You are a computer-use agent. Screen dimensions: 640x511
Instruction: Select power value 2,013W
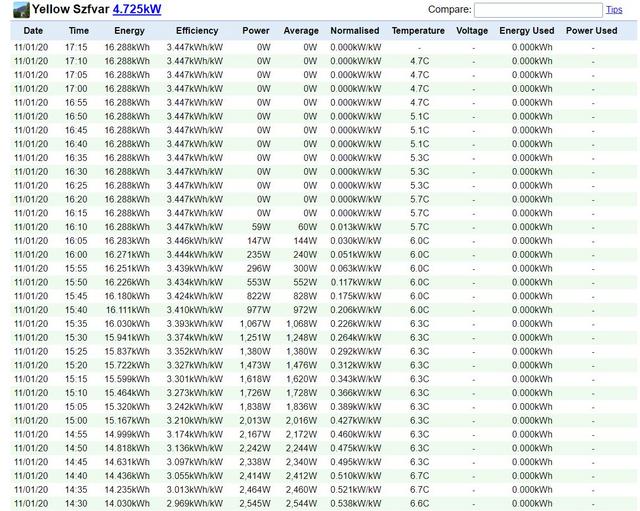255,421
